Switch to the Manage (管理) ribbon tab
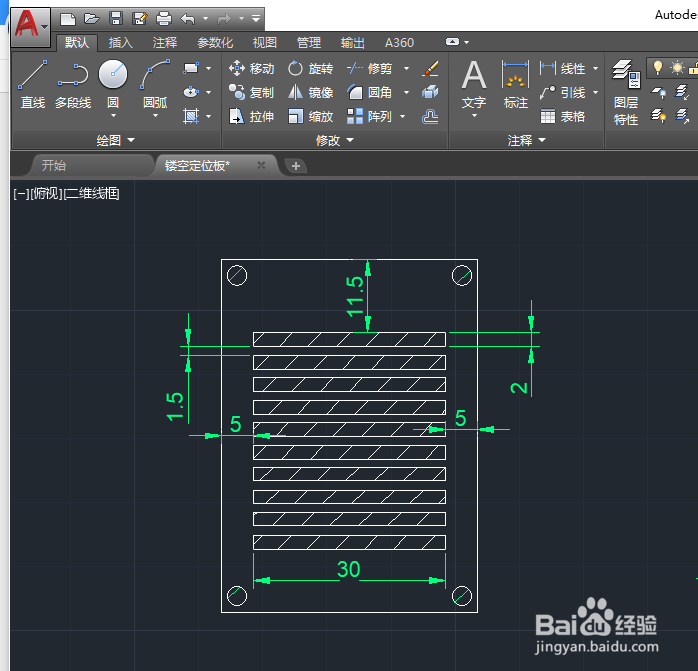The width and height of the screenshot is (698, 671). pos(309,43)
